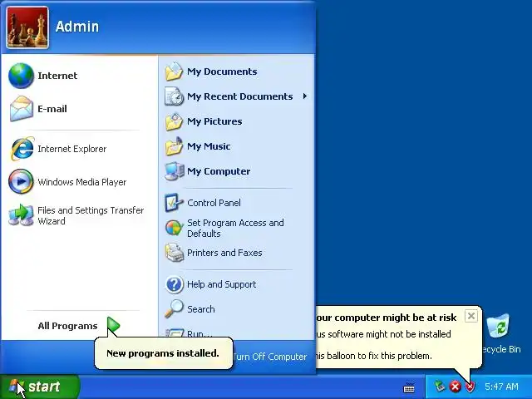
Task: Open Help and Support question-mark icon
Action: [174, 284]
